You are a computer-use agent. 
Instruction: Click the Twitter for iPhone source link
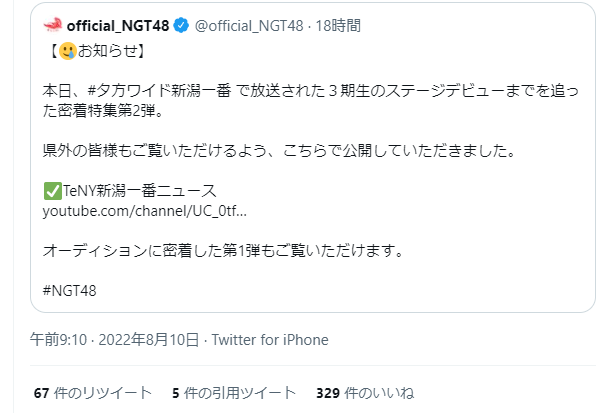(270, 340)
